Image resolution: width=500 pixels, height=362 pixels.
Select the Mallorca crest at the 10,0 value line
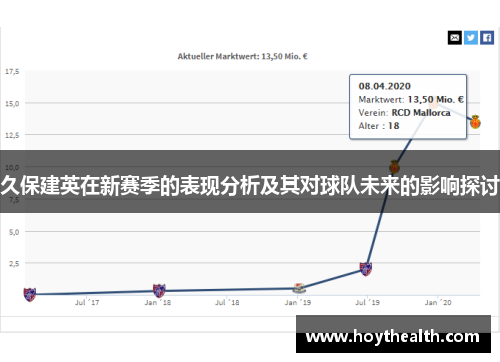coord(394,167)
